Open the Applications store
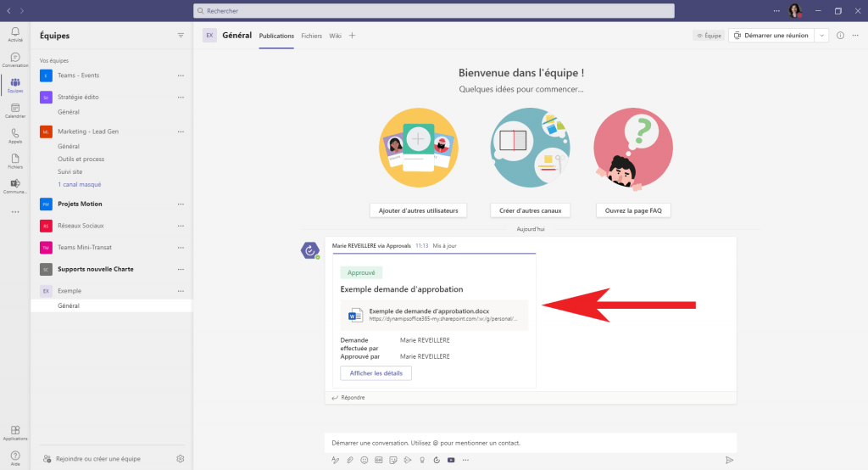The image size is (868, 470). coord(15,433)
